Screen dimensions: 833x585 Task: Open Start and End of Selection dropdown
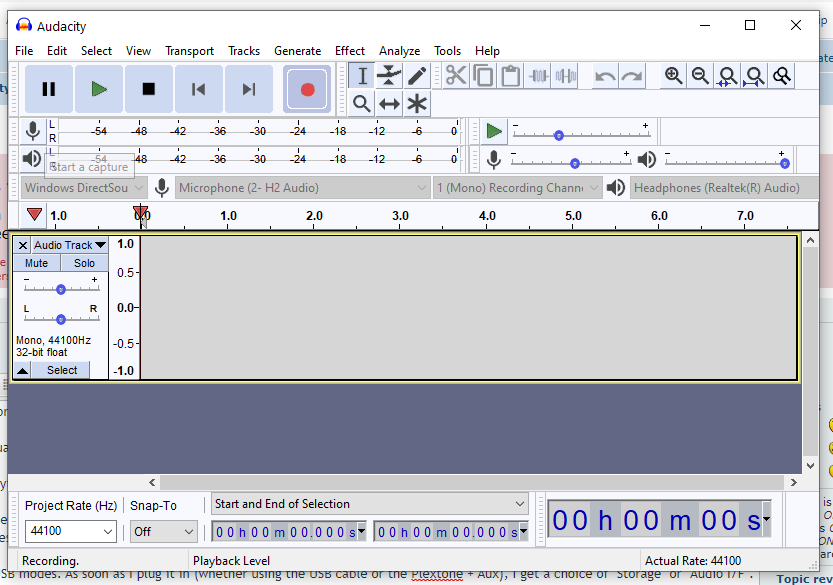click(370, 504)
